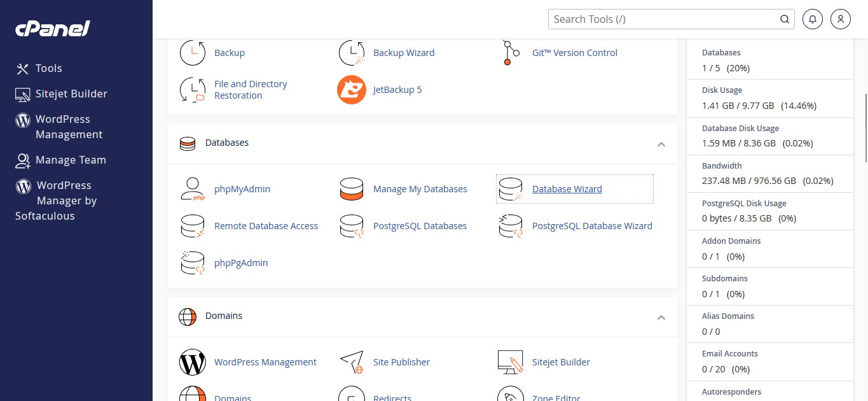Click the Sitejet Builder icon in Domains

tap(511, 362)
